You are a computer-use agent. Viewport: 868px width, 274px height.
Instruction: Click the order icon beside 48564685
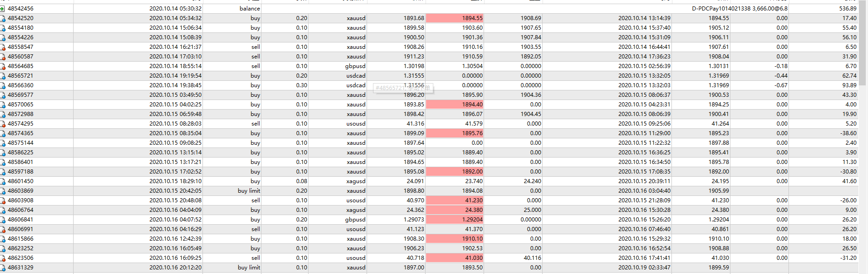(x=2, y=66)
